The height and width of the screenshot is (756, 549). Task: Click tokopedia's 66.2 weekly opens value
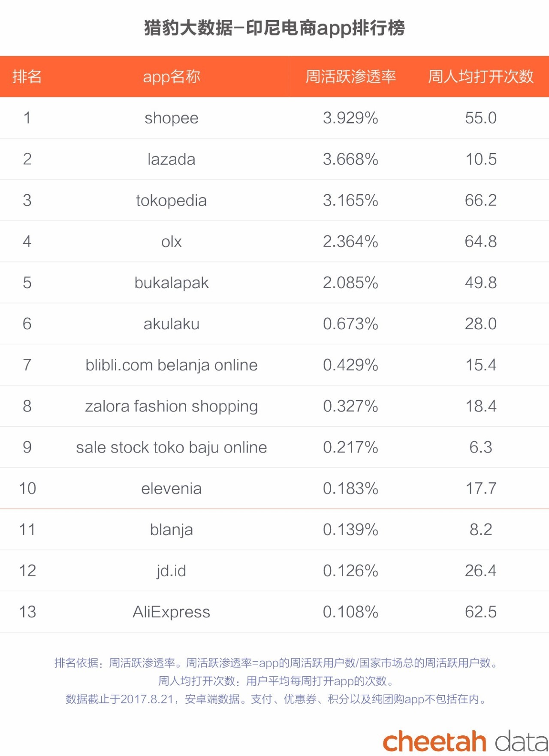[481, 200]
